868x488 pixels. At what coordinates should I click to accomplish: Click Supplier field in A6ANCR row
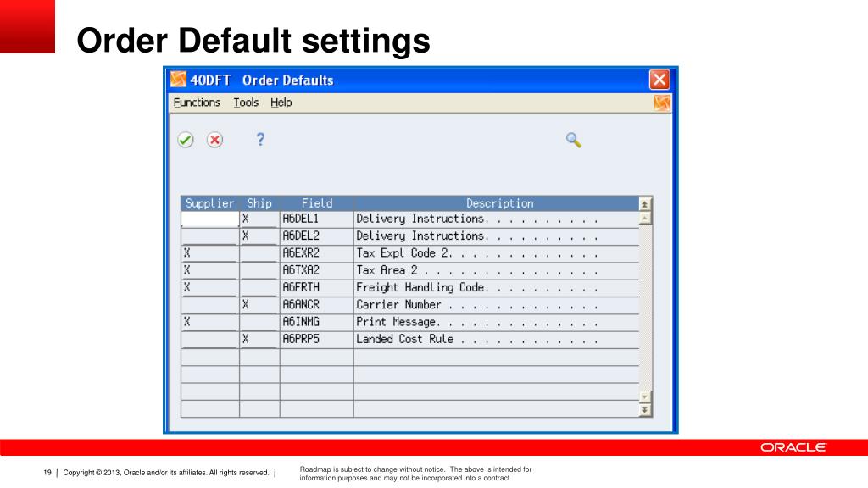[x=210, y=305]
